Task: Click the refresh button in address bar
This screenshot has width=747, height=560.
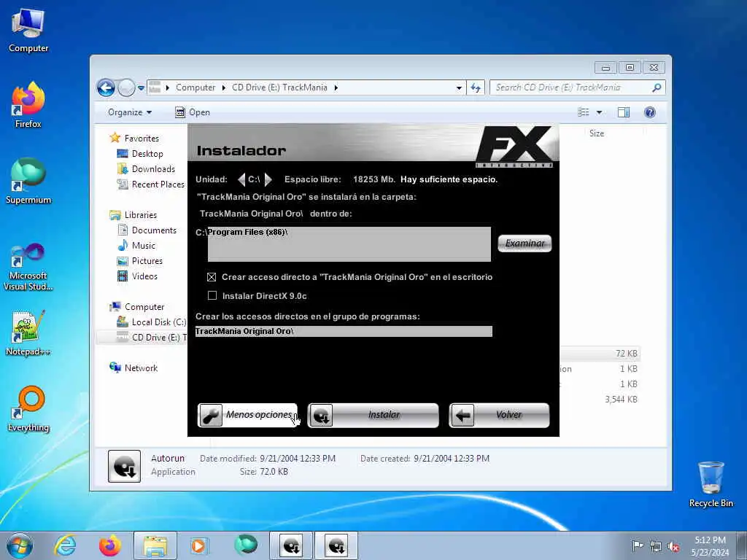Action: [476, 87]
